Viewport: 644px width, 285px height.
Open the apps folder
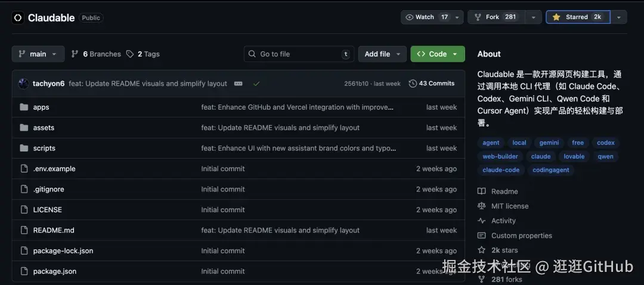tap(41, 107)
